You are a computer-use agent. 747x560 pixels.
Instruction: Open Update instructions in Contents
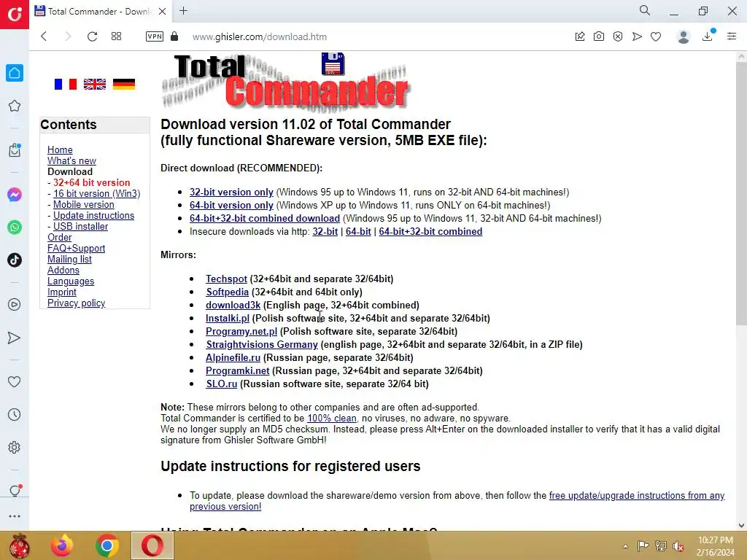[x=94, y=216]
